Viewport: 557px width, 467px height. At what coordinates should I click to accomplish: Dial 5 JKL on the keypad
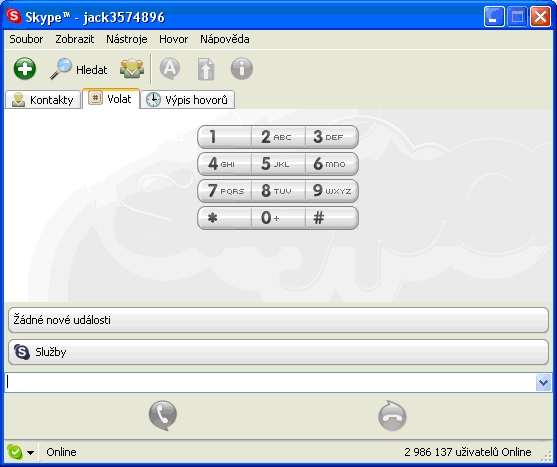(278, 164)
